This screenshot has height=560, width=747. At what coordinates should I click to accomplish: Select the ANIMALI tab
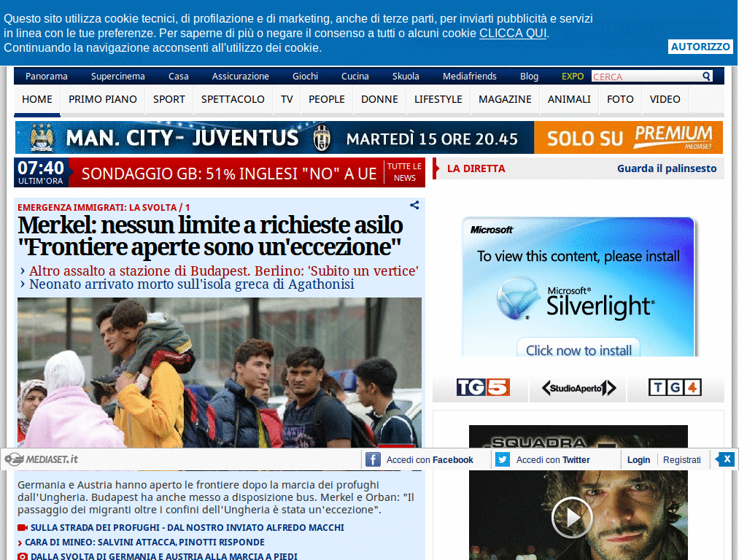point(569,99)
